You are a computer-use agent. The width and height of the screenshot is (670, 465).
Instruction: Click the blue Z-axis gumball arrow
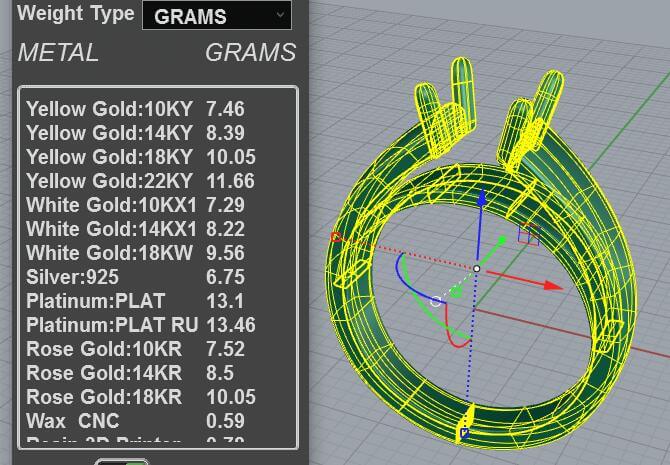pos(482,199)
